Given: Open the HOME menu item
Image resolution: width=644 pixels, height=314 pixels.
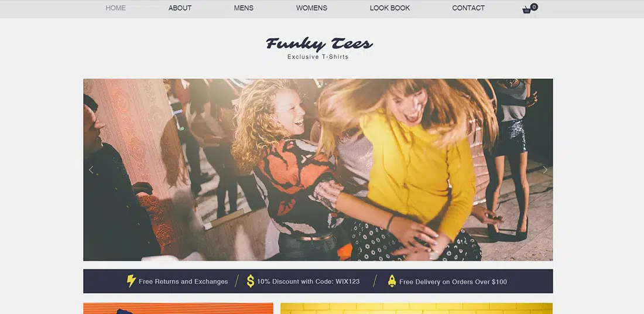Looking at the screenshot, I should click(x=116, y=8).
